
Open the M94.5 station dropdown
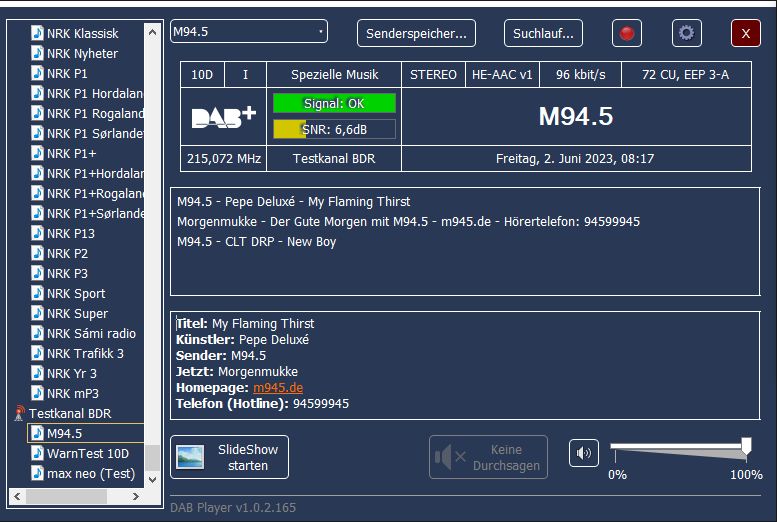[x=249, y=32]
